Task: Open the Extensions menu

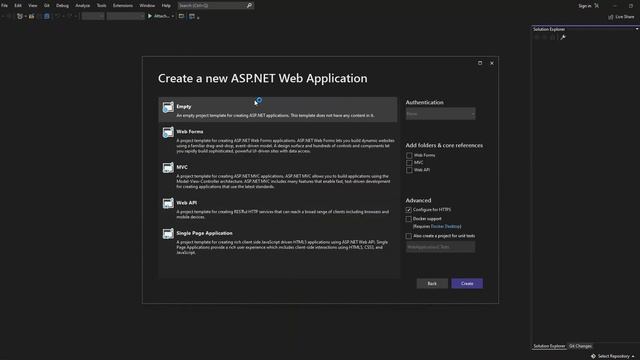Action: [x=123, y=6]
